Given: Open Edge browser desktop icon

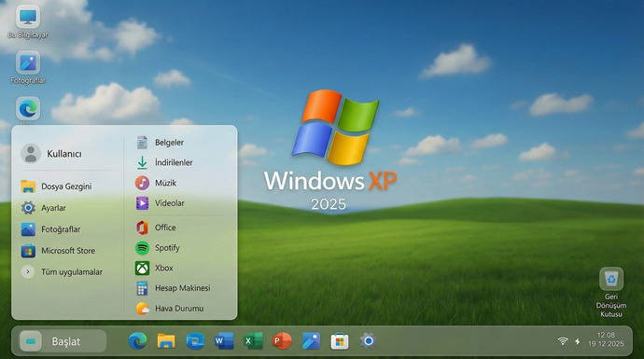Looking at the screenshot, I should click(28, 109).
